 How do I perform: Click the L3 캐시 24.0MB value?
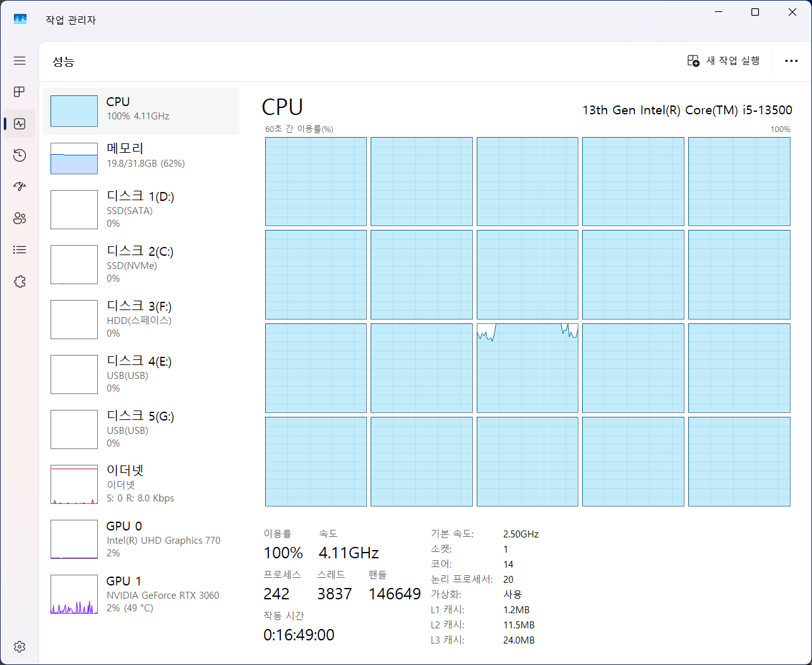519,640
